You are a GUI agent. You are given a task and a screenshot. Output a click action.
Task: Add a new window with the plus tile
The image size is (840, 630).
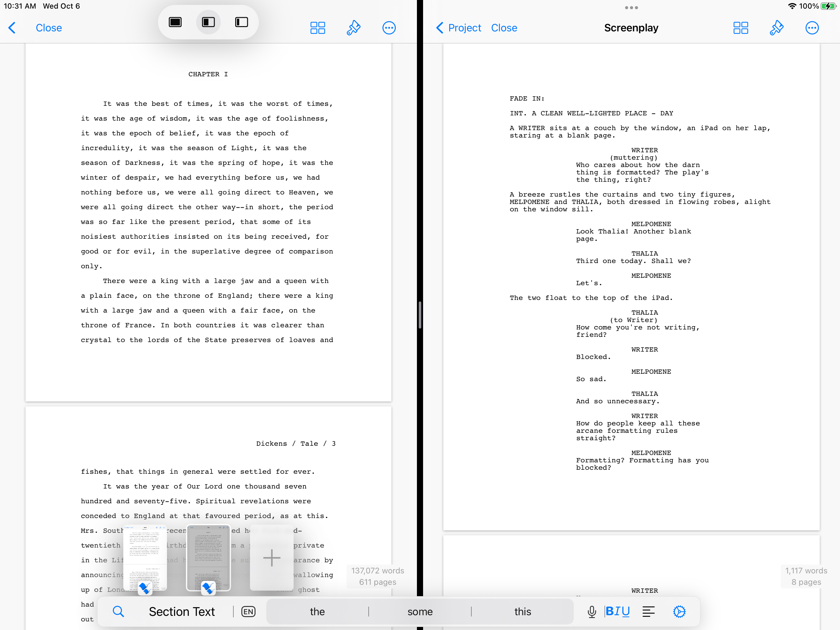pyautogui.click(x=271, y=558)
